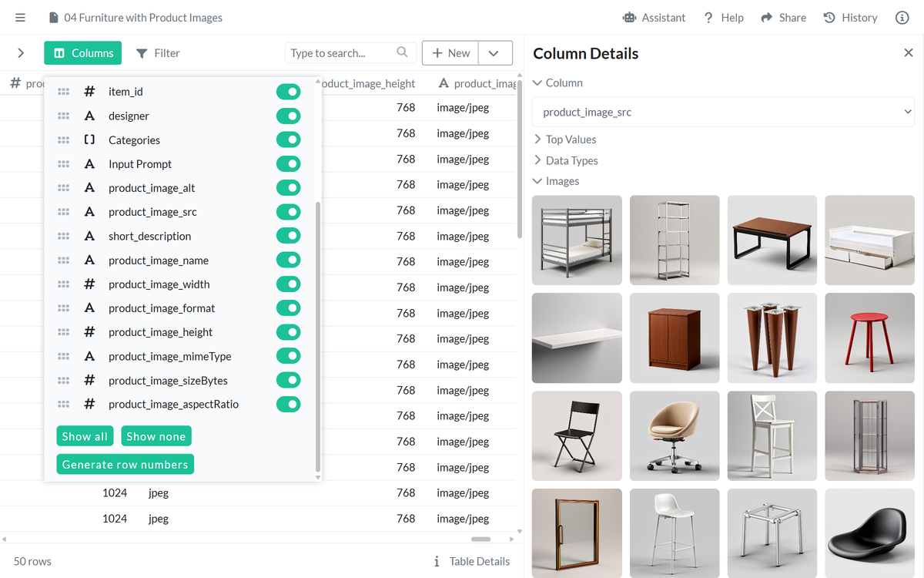Toggle off the item_id column
The image size is (924, 578).
288,92
